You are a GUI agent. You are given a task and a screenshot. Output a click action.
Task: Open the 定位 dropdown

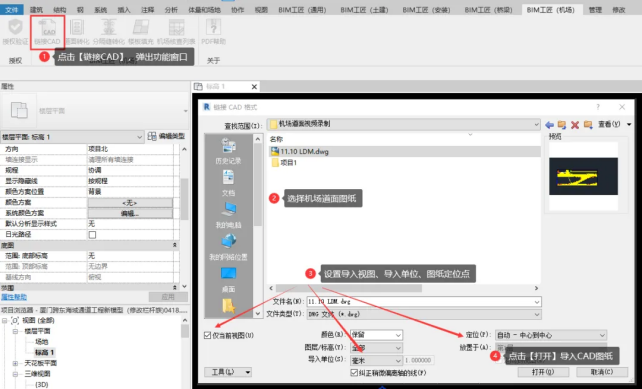pos(551,335)
